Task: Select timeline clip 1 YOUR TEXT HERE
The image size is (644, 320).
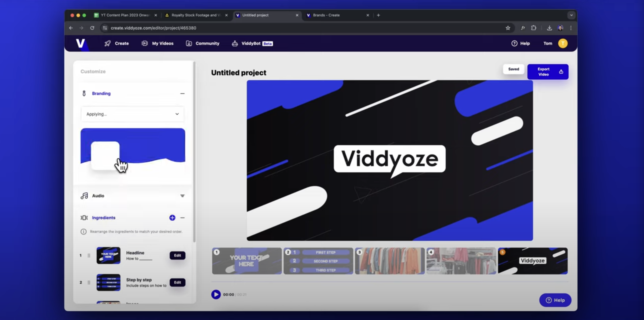Action: click(x=247, y=261)
